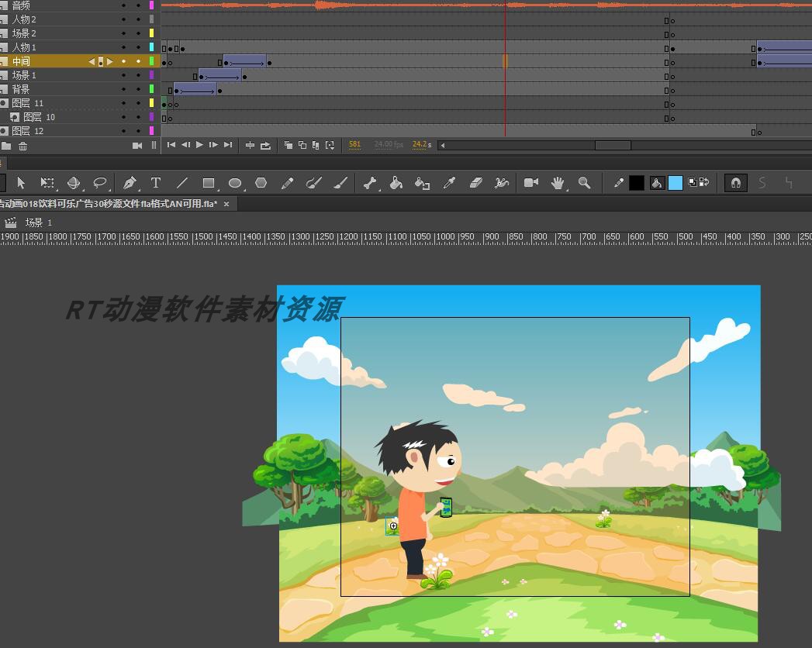Screen dimensions: 812x648
Task: Add camera layer in timeline
Action: pos(137,146)
